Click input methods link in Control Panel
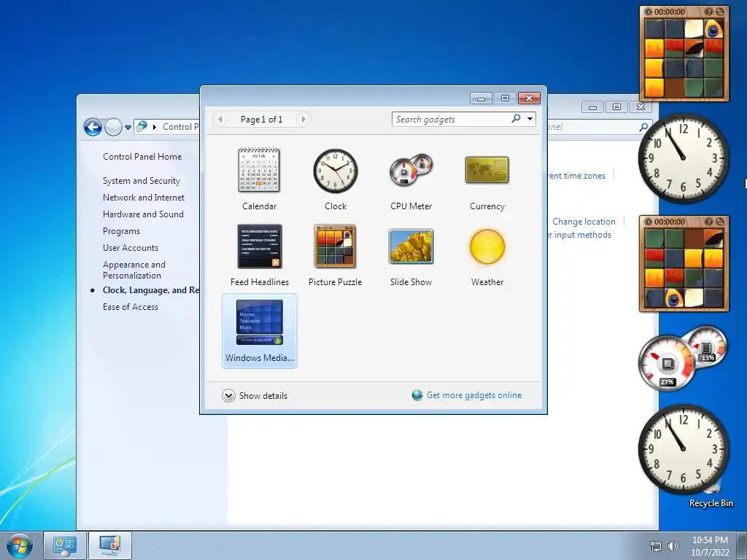This screenshot has height=560, width=747. [578, 235]
